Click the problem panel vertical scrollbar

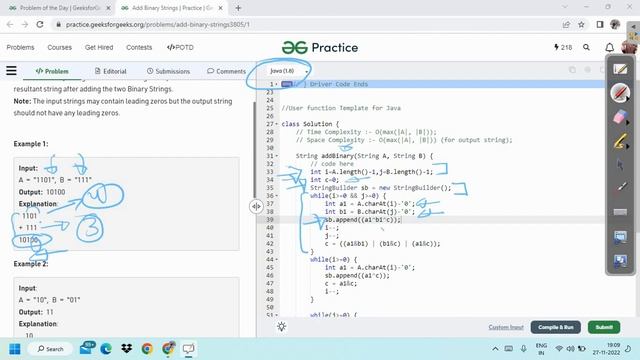tap(255, 149)
